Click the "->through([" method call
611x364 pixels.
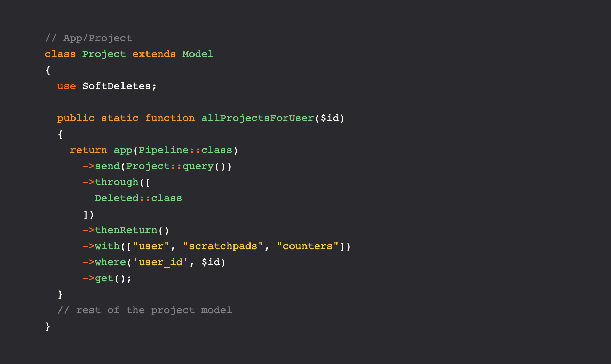tap(116, 182)
